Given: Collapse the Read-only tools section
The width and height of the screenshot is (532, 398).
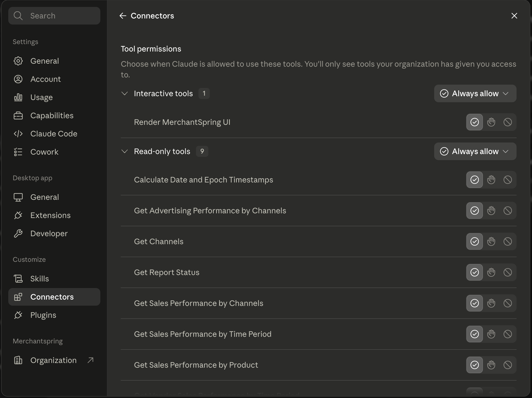Looking at the screenshot, I should 125,151.
